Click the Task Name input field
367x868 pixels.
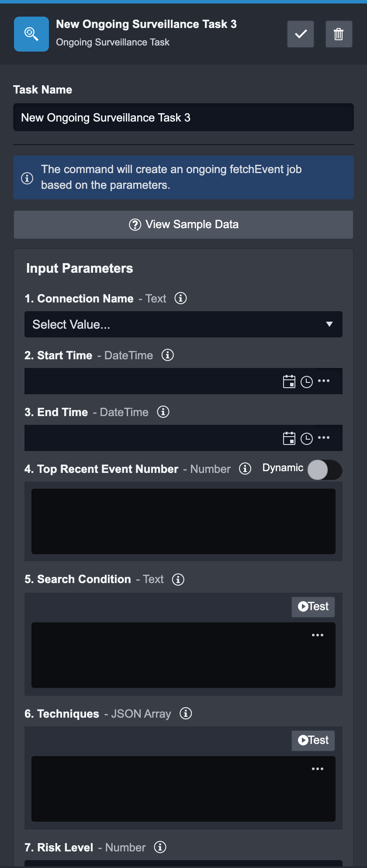(183, 118)
